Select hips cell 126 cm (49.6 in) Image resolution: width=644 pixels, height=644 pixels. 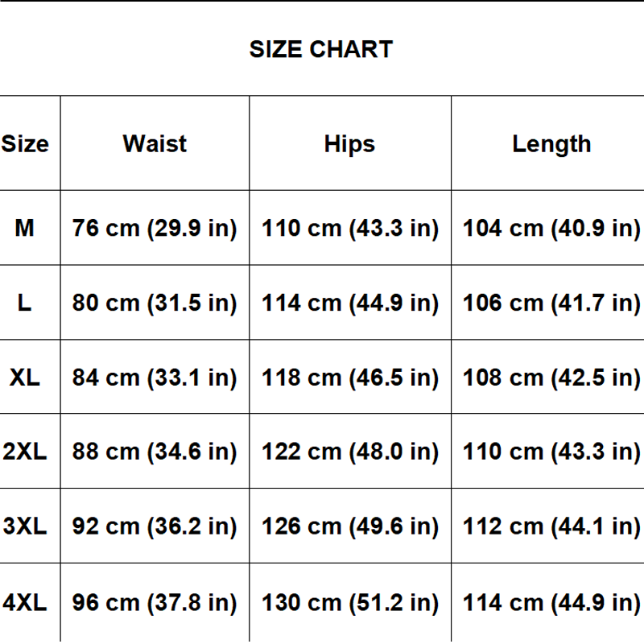coord(350,527)
